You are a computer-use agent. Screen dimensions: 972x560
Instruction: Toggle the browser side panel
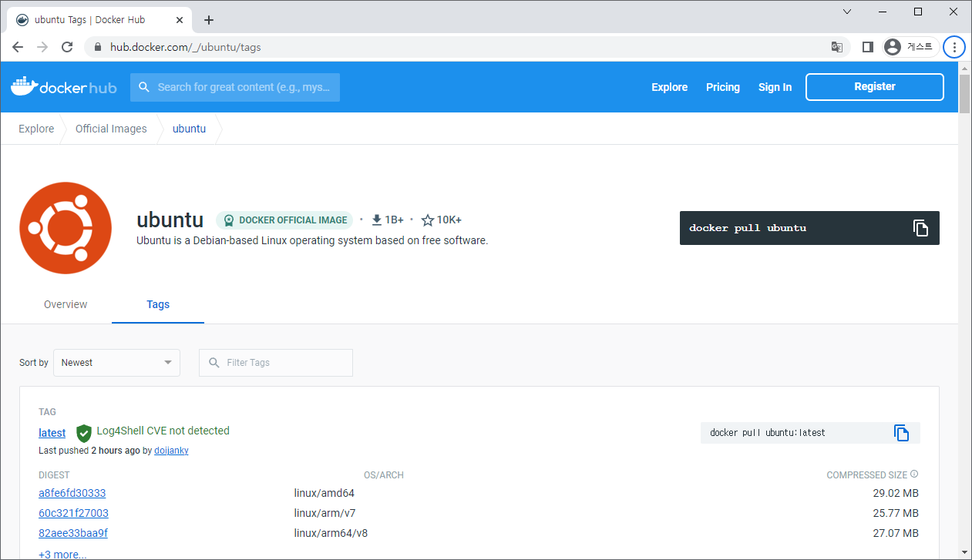coord(867,47)
